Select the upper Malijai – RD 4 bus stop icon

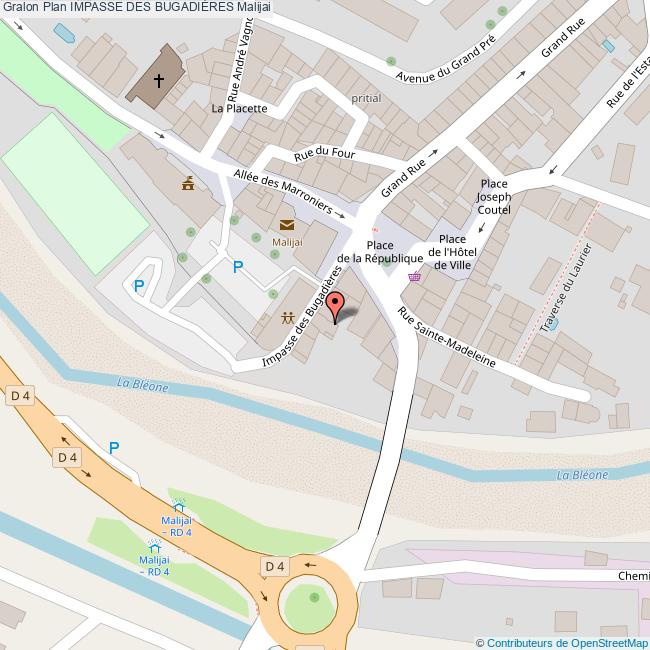tap(179, 507)
